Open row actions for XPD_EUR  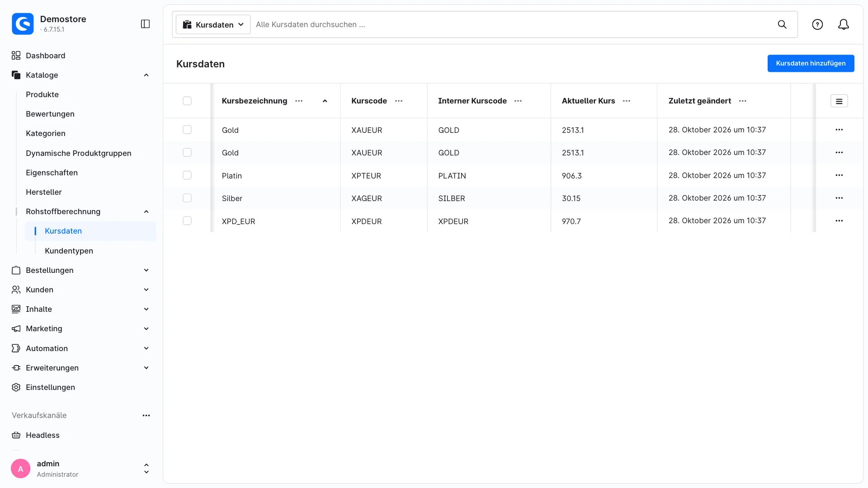pyautogui.click(x=839, y=221)
